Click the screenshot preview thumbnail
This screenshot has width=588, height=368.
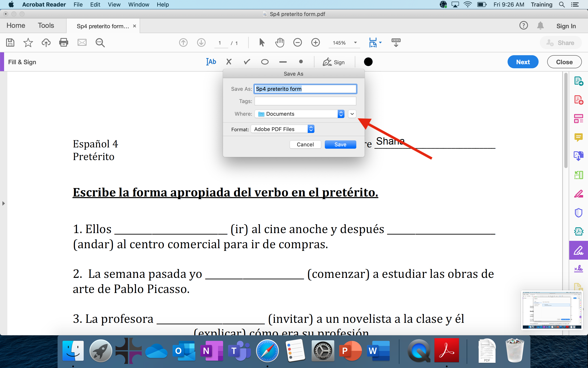tap(552, 310)
